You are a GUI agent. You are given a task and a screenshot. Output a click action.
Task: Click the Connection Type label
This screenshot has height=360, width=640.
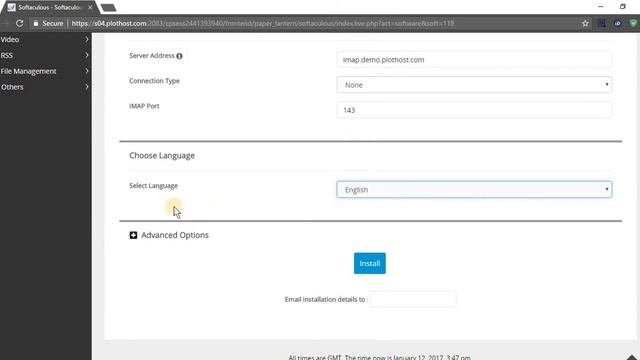154,81
